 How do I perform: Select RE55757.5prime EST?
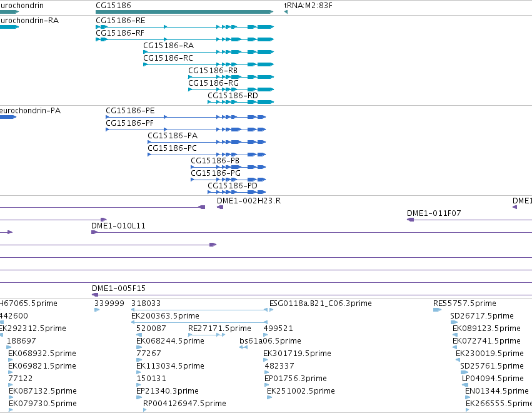click(465, 303)
